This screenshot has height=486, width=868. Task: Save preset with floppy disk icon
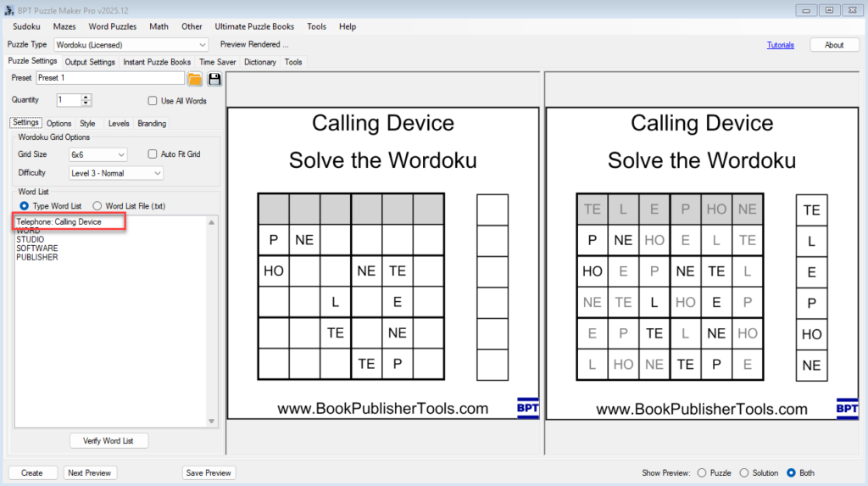click(x=214, y=79)
